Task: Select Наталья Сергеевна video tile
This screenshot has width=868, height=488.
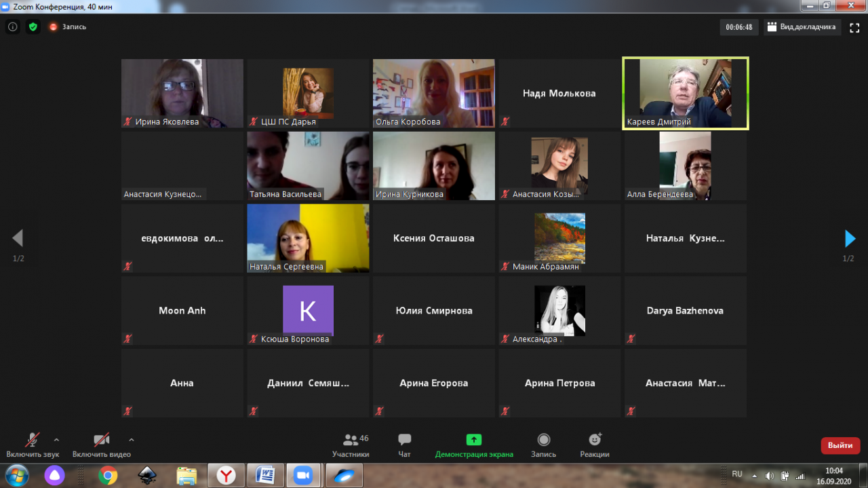Action: coord(308,238)
